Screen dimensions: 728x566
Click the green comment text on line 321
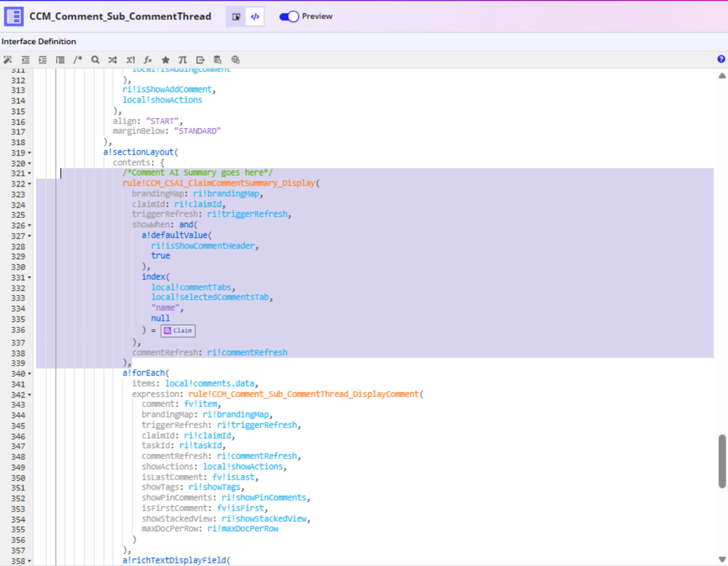click(x=198, y=173)
